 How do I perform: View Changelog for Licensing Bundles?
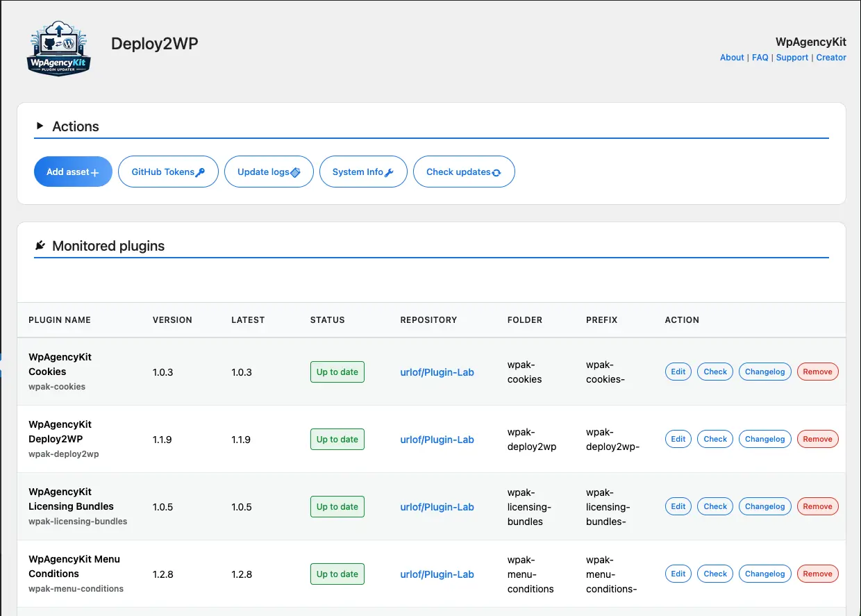tap(765, 506)
